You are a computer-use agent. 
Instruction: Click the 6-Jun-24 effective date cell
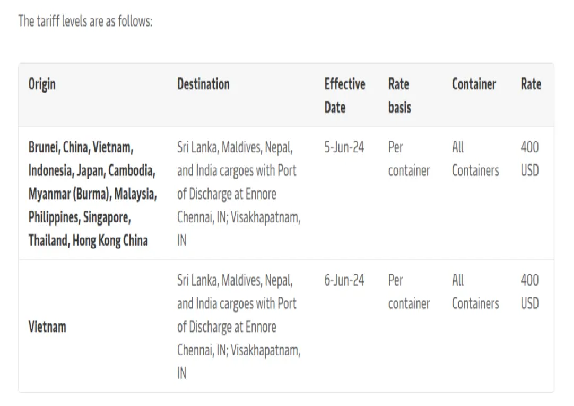tap(344, 280)
